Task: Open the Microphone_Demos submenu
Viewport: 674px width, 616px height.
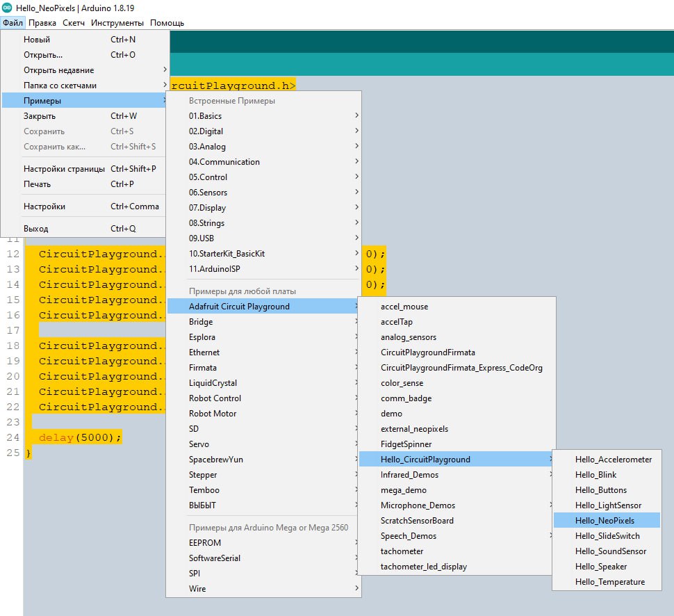Action: (457, 505)
